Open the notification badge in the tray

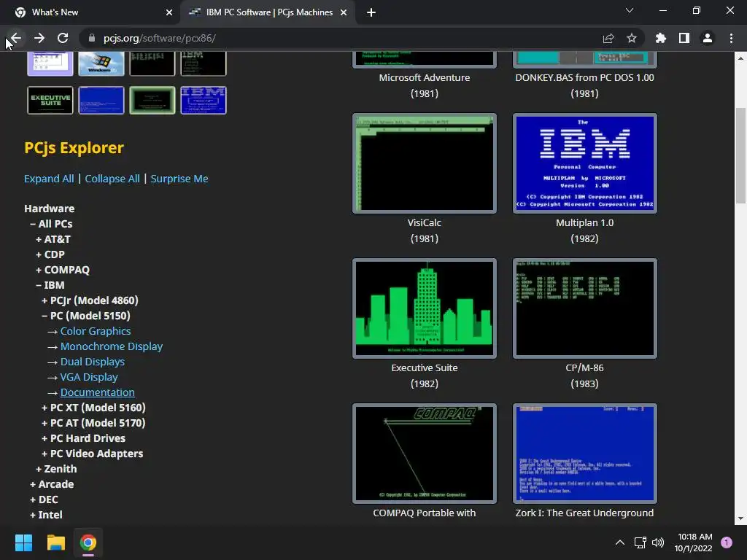click(x=726, y=542)
